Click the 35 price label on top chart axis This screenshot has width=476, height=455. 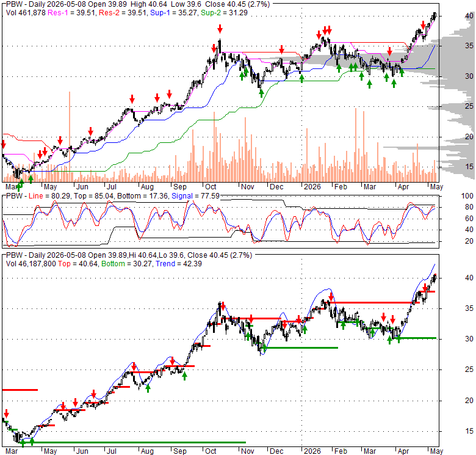click(x=469, y=46)
